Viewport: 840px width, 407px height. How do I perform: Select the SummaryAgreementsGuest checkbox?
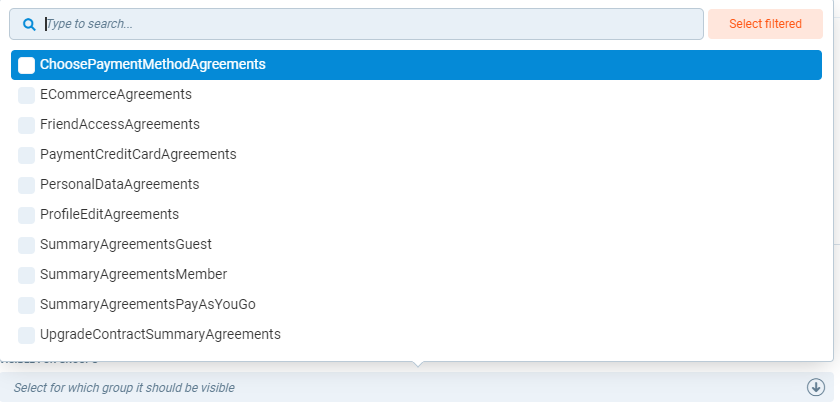click(x=27, y=245)
